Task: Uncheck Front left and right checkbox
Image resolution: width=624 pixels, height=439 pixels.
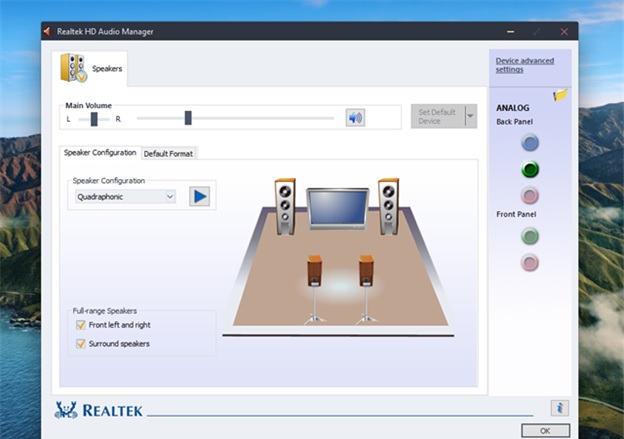Action: 81,325
